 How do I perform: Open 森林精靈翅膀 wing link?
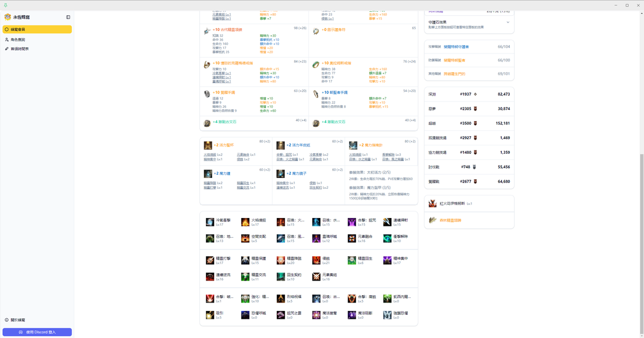point(451,220)
